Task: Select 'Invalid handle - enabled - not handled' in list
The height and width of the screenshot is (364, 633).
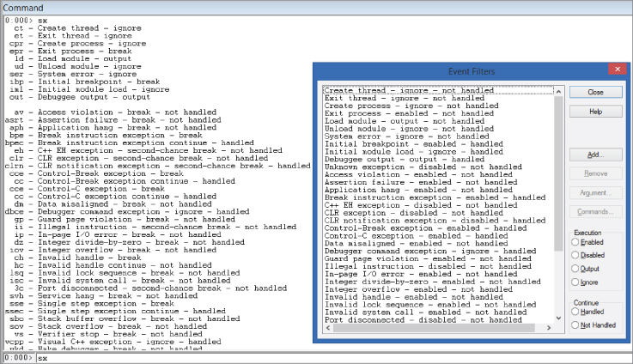Action: (x=438, y=297)
